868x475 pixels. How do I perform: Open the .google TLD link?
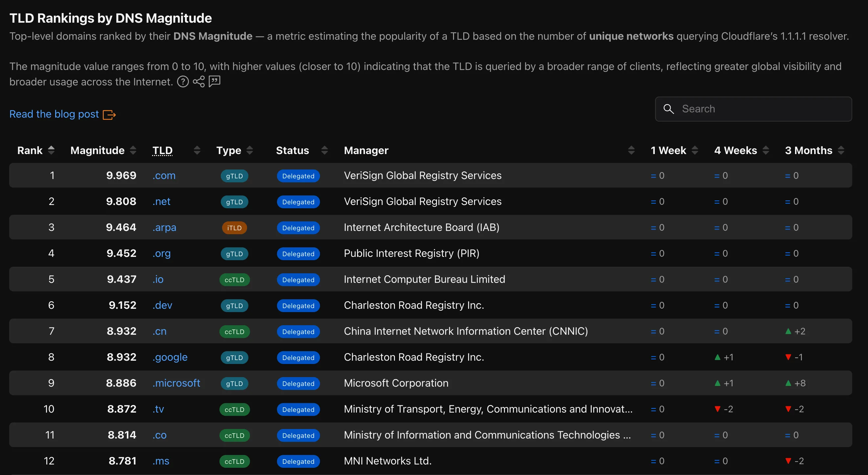click(170, 357)
